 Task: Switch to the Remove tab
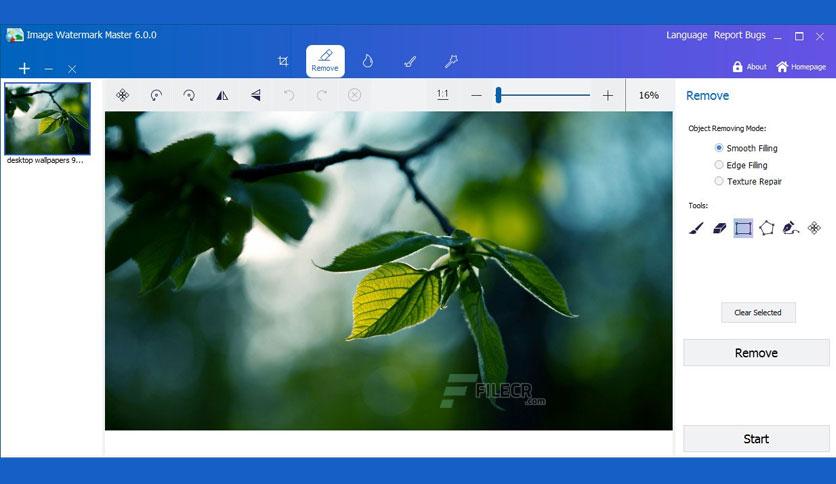tap(325, 61)
